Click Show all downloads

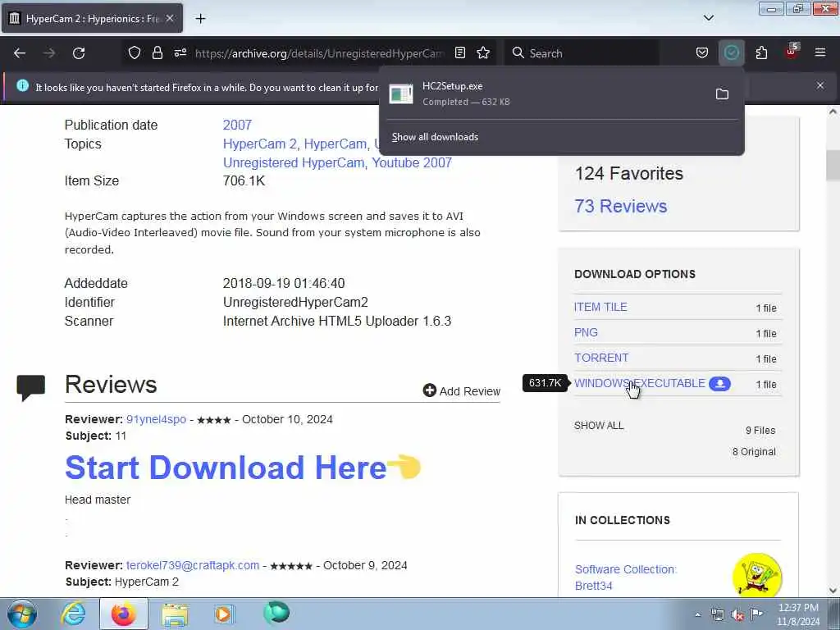(x=435, y=137)
